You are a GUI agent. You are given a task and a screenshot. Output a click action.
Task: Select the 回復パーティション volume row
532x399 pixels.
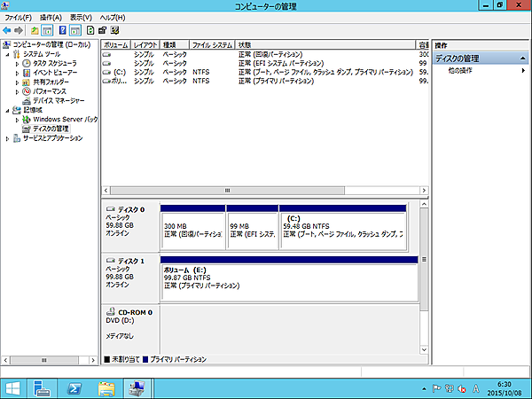click(x=265, y=54)
